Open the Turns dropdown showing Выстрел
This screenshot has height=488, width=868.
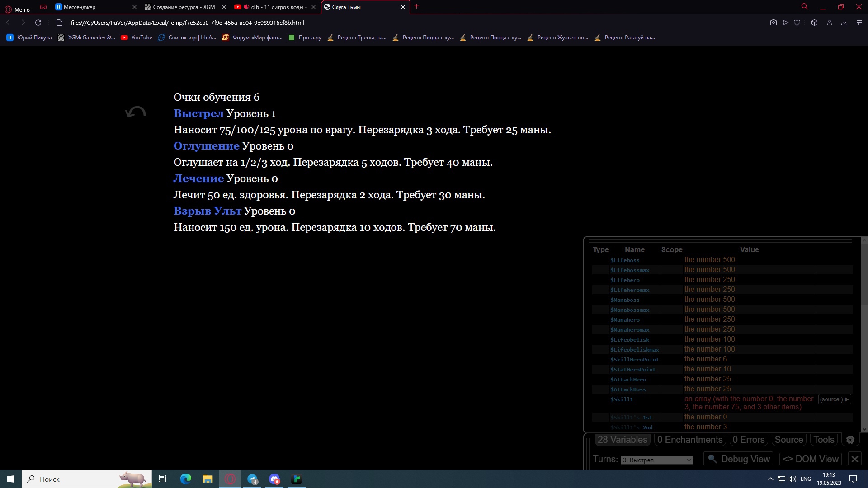656,460
